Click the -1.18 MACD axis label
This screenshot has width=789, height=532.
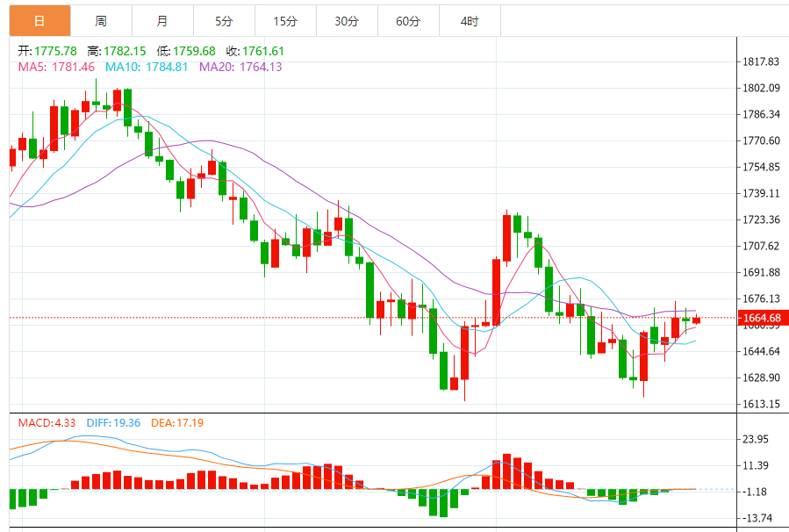coord(756,492)
